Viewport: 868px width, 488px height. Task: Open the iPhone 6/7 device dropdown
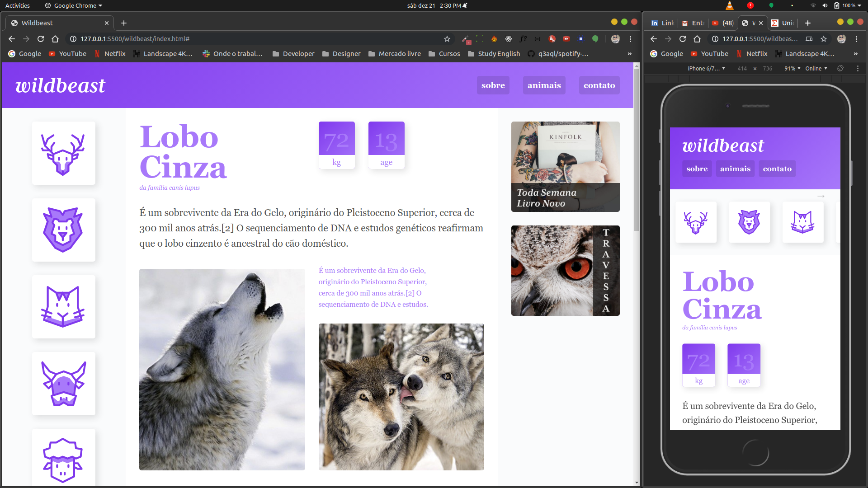coord(706,68)
